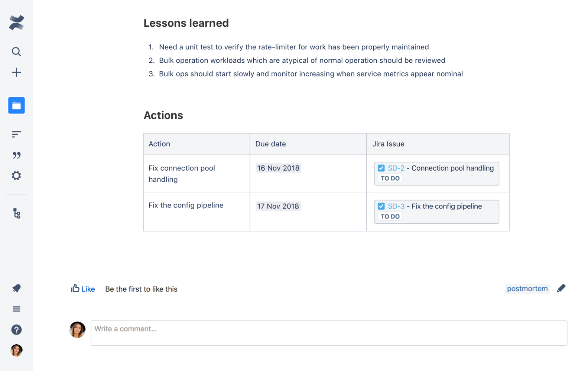Edit labels with the pencil icon
Viewport: 588px width, 371px height.
point(561,288)
